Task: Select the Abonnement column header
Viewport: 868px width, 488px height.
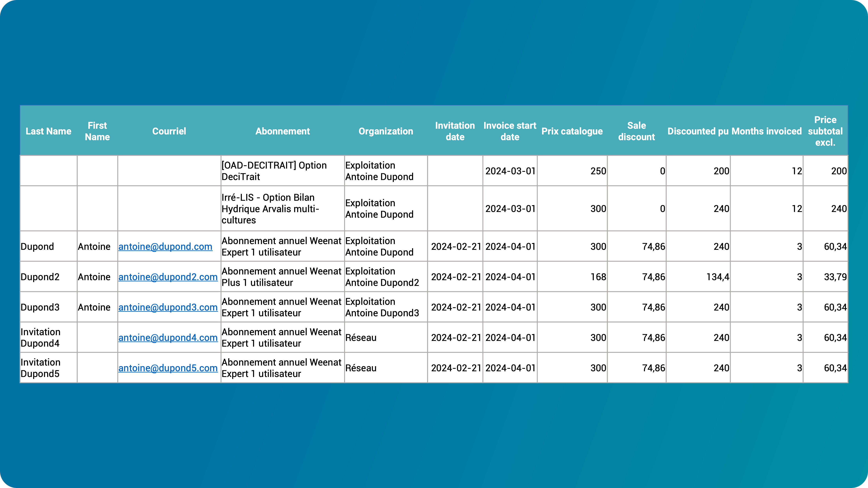Action: [x=282, y=131]
